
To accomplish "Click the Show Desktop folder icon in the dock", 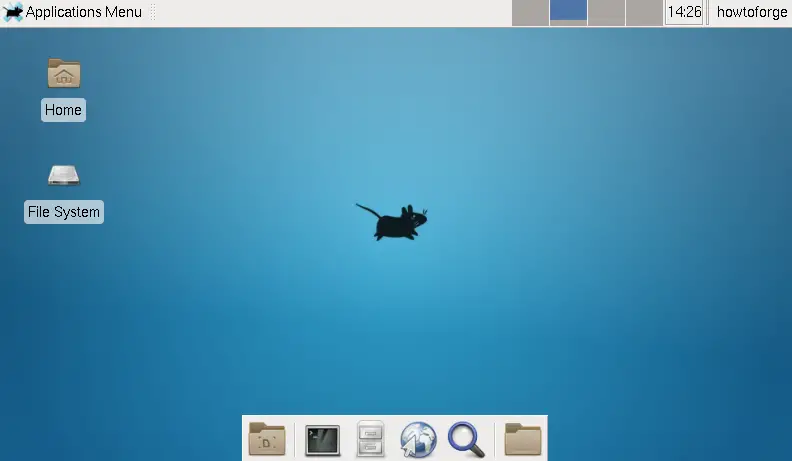I will (267, 439).
